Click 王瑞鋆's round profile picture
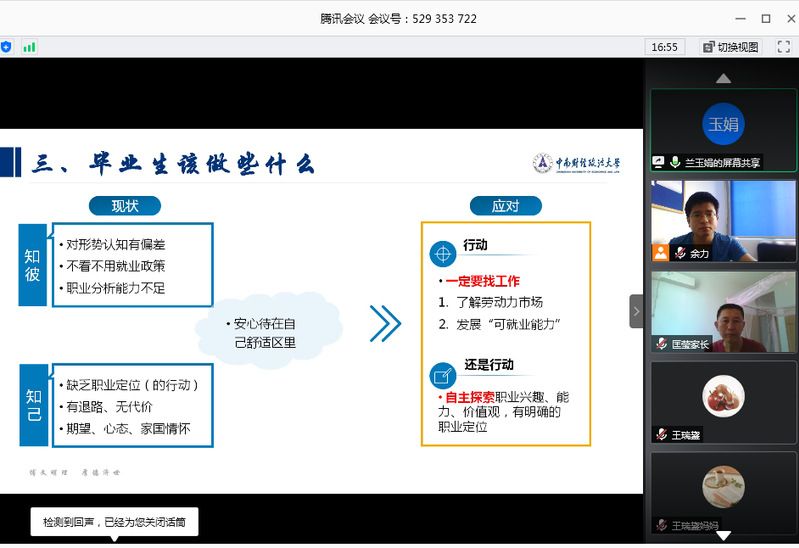Image resolution: width=799 pixels, height=548 pixels. point(723,396)
